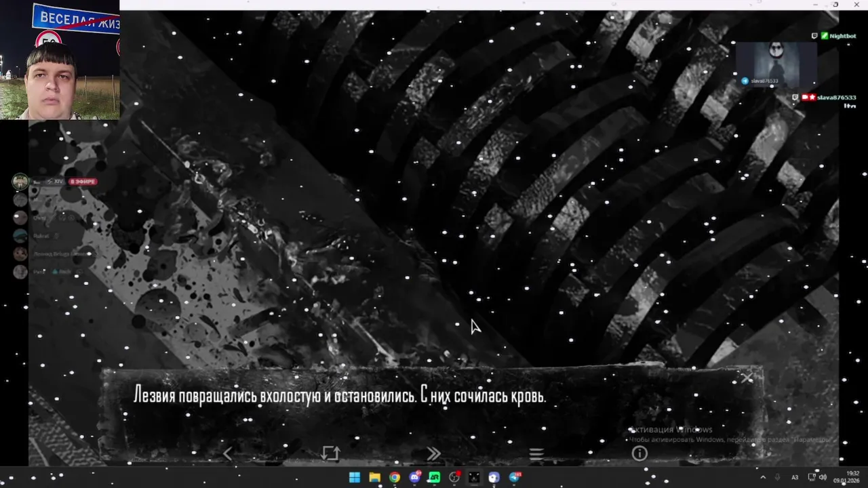This screenshot has width=868, height=488.
Task: Open the info circle icon
Action: (x=639, y=453)
